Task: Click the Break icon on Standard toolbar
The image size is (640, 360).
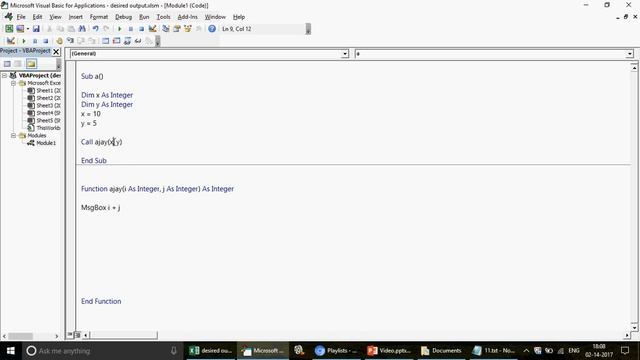Action: pos(131,29)
